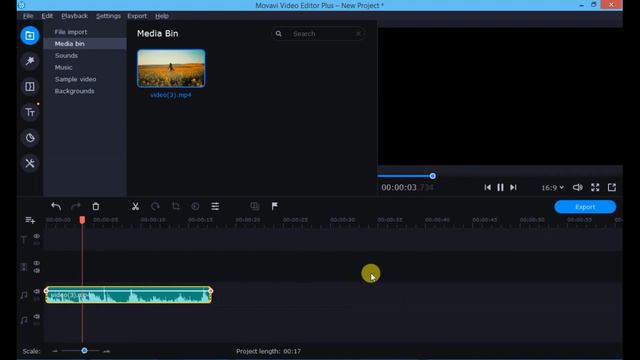Open the File menu
The width and height of the screenshot is (640, 360).
click(x=28, y=16)
